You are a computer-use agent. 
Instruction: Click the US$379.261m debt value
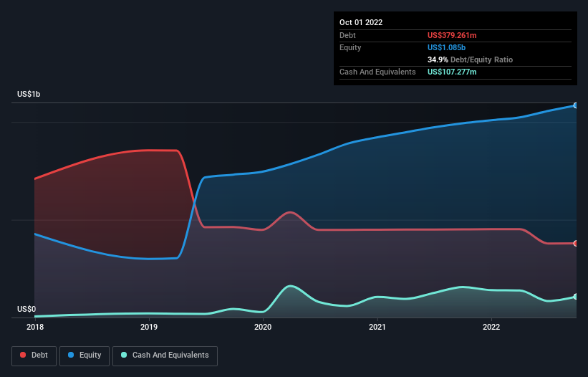[452, 35]
